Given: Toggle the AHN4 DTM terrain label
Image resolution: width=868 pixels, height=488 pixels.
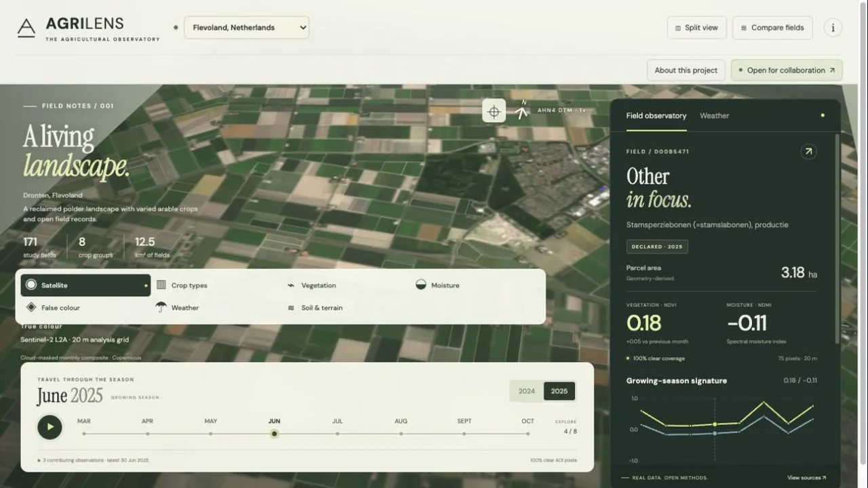Looking at the screenshot, I should coord(561,110).
